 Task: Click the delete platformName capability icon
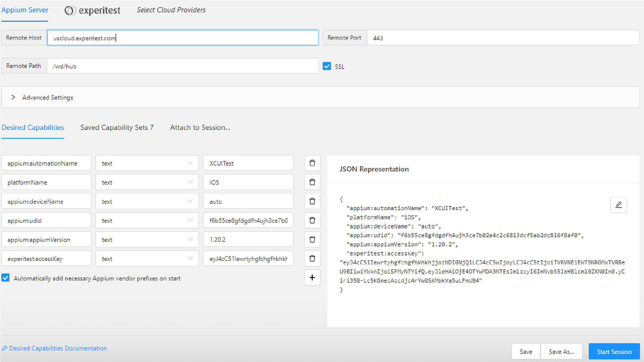point(313,182)
